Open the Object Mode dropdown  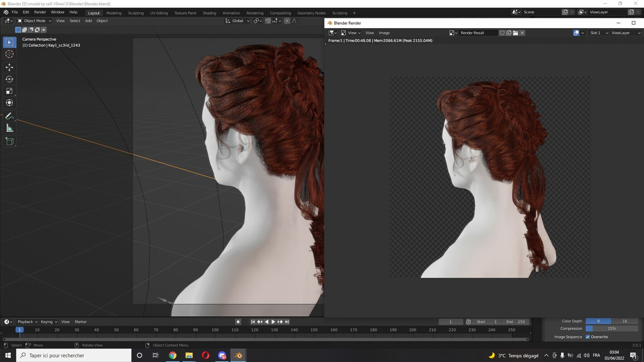[x=34, y=21]
